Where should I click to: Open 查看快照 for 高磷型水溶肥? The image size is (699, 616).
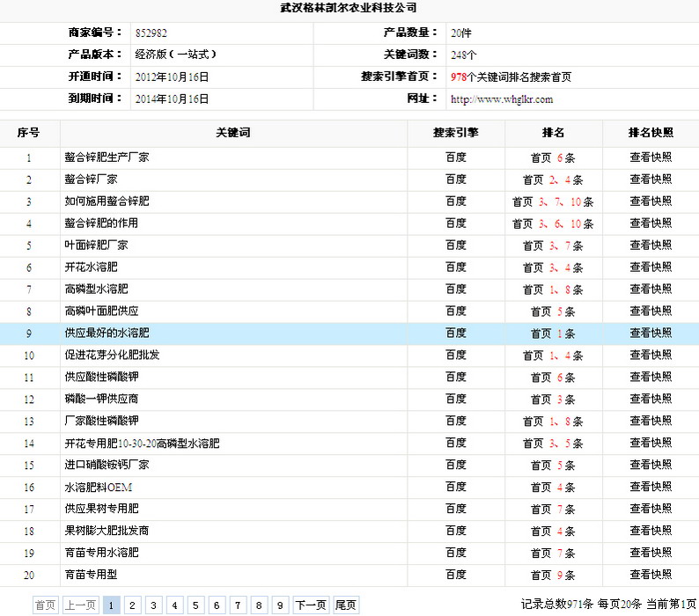pos(651,289)
